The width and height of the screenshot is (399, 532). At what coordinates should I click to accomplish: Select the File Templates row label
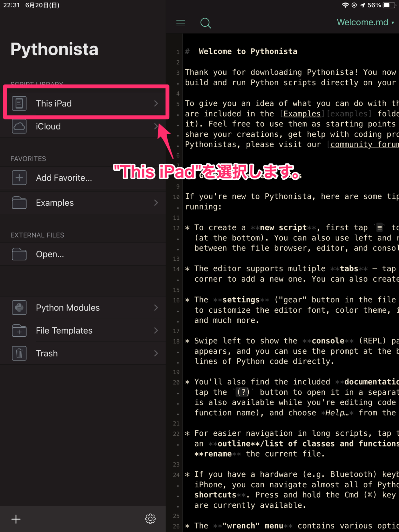[64, 330]
